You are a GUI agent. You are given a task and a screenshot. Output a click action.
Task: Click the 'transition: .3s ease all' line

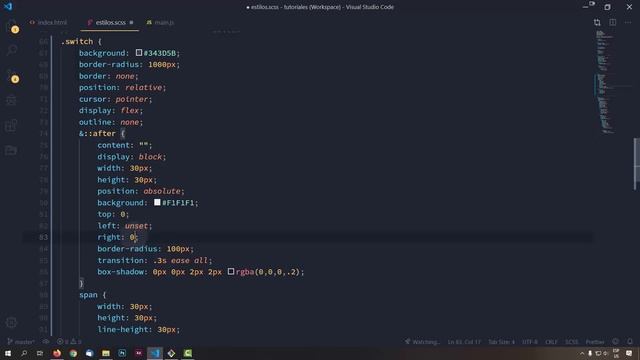pos(155,260)
